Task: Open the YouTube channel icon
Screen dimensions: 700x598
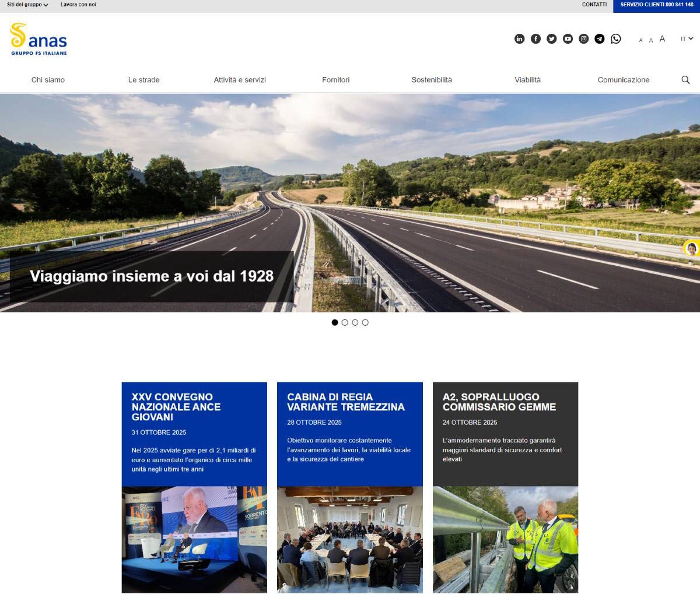Action: coord(567,38)
